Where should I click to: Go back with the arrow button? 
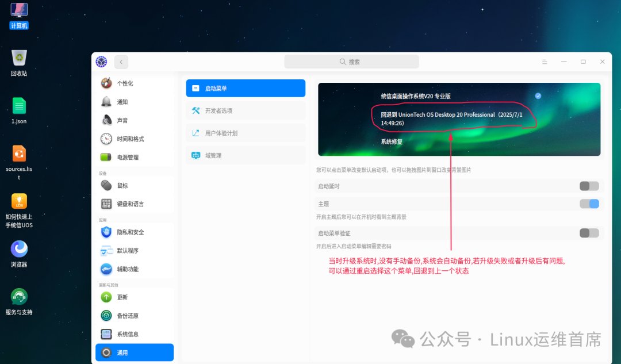coord(121,62)
